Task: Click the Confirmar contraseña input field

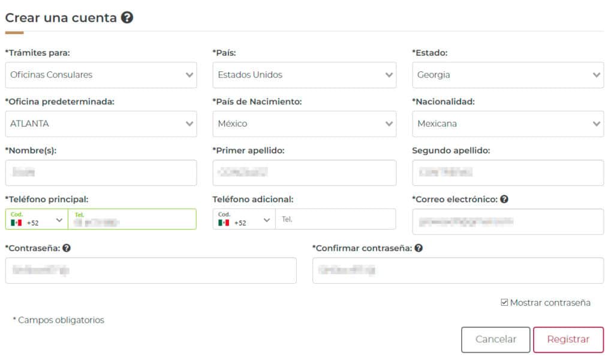Action: pos(458,270)
